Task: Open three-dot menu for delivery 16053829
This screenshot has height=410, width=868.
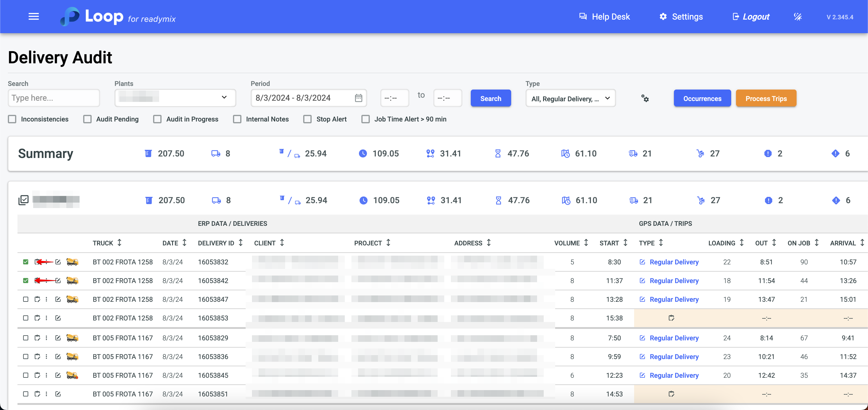Action: [x=46, y=338]
